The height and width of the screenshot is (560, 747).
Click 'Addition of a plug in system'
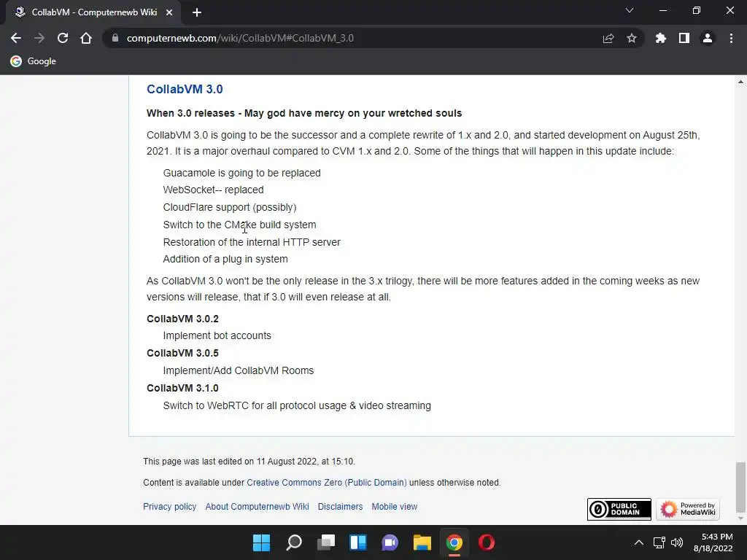click(225, 259)
